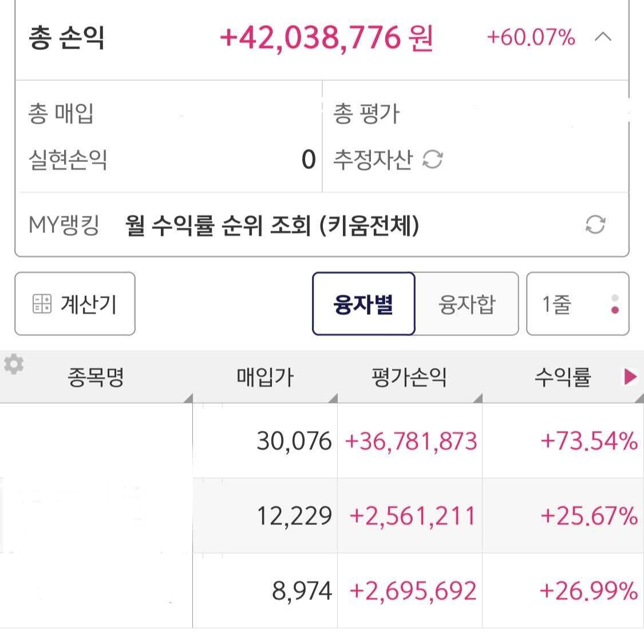Image resolution: width=644 pixels, height=644 pixels.
Task: Collapse the 총 손익 summary section
Action: click(x=602, y=37)
